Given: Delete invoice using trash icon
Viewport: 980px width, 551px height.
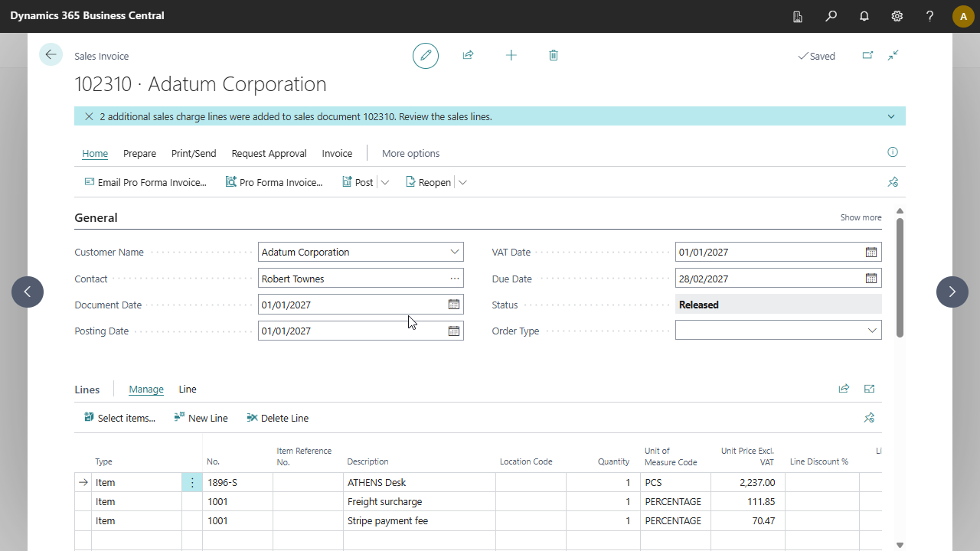Looking at the screenshot, I should pos(554,55).
